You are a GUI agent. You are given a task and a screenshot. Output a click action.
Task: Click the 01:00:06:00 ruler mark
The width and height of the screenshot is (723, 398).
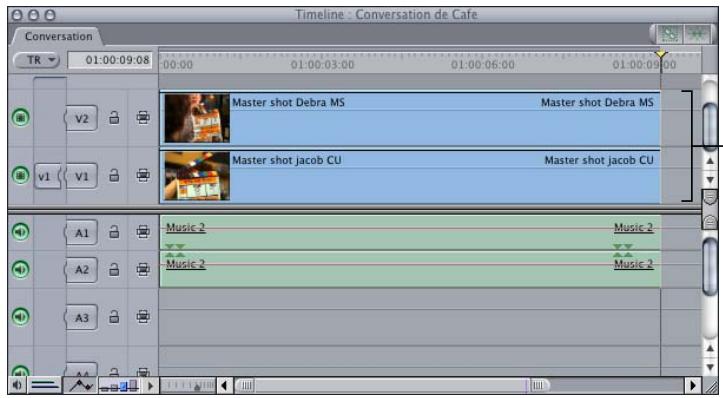(482, 65)
